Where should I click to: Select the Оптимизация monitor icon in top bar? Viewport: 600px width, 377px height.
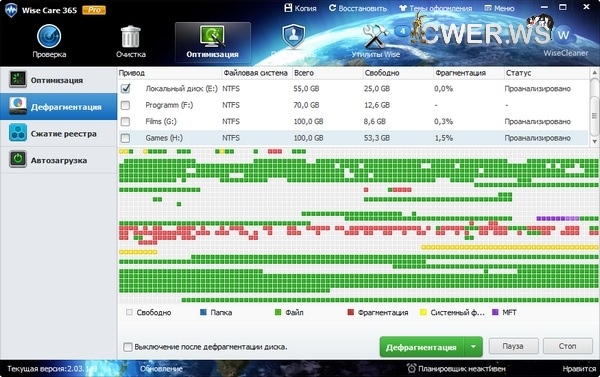212,36
